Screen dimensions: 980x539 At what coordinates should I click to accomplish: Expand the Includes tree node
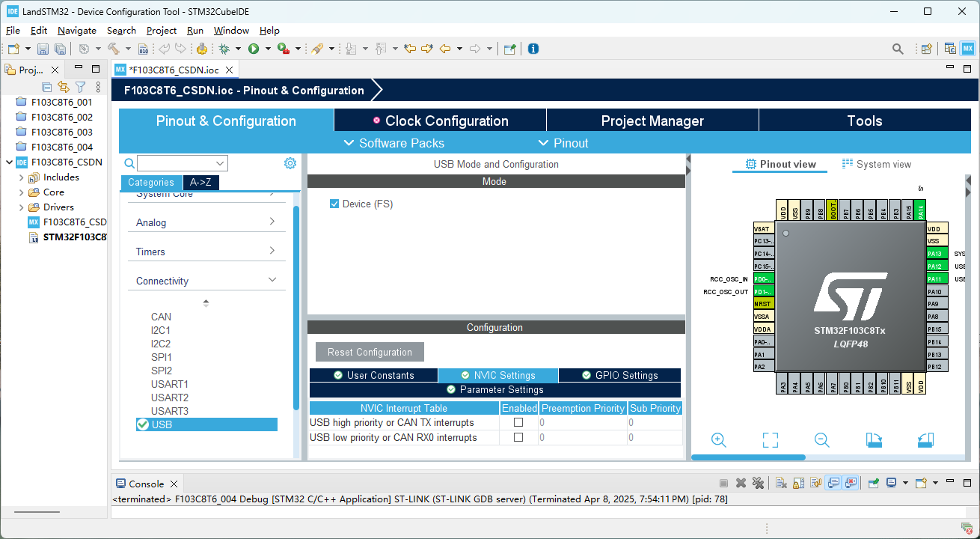pyautogui.click(x=21, y=177)
